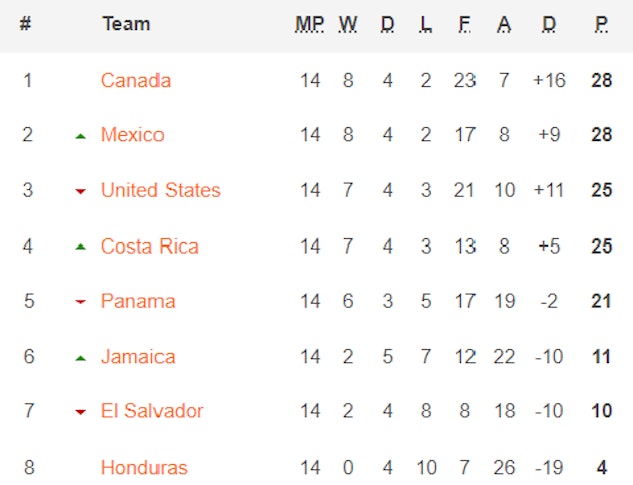Click the red down arrow beside United States
This screenshot has height=485, width=633.
point(80,191)
